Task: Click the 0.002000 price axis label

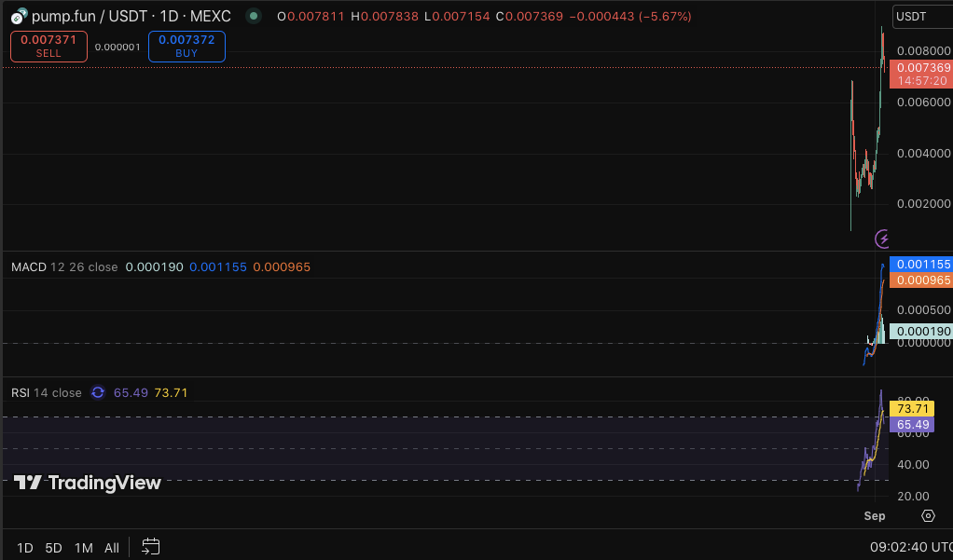Action: (x=924, y=203)
